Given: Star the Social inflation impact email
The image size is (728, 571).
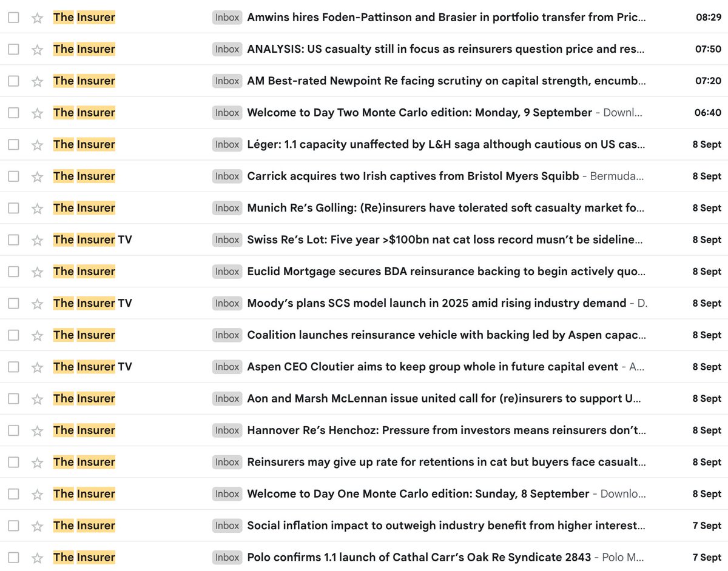Looking at the screenshot, I should point(37,526).
